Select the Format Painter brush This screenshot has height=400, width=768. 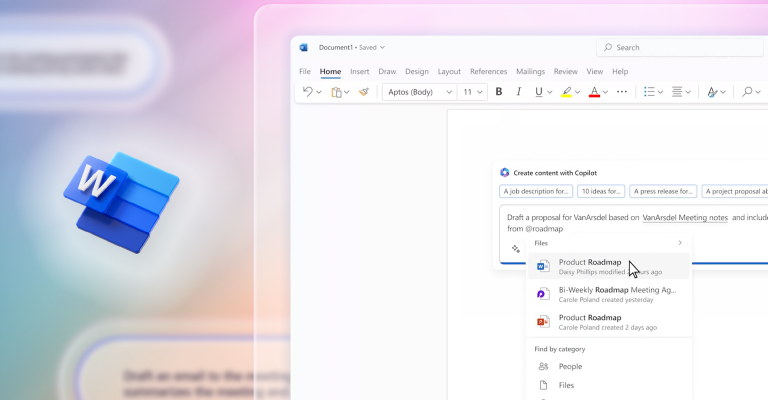pyautogui.click(x=363, y=92)
